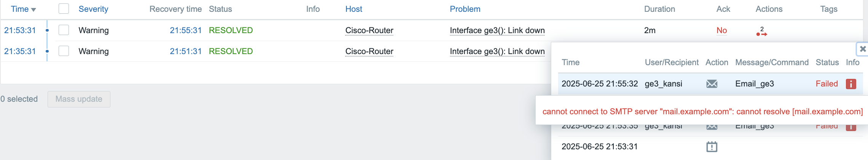This screenshot has width=868, height=160.
Task: Check the 21:35:31 Warning row checkbox
Action: click(x=64, y=51)
